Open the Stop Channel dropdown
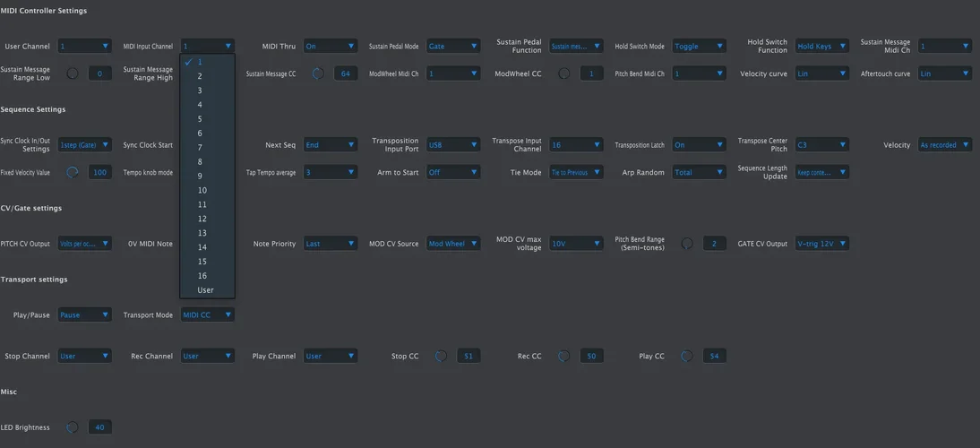This screenshot has height=448, width=980. [x=85, y=356]
